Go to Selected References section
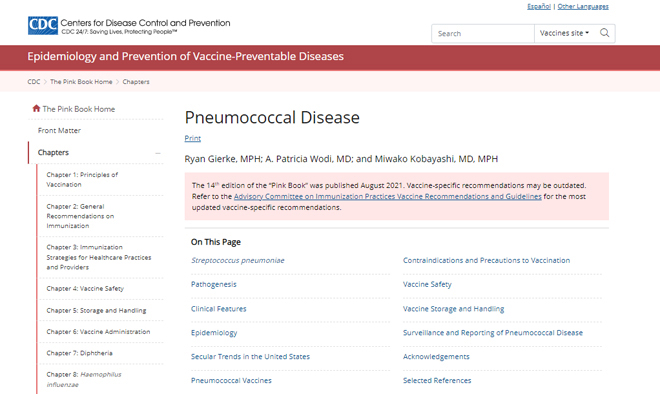The image size is (660, 394). tap(437, 381)
